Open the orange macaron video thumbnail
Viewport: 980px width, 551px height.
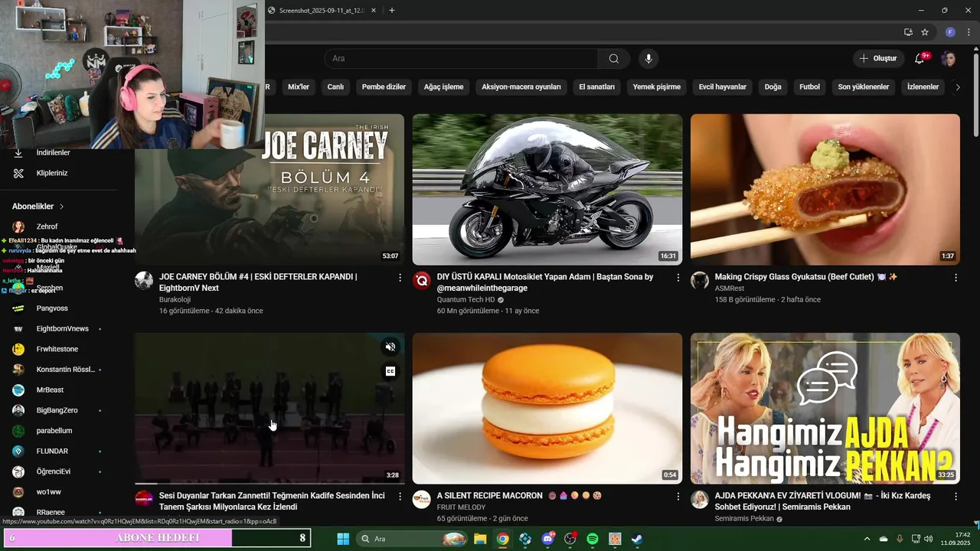pyautogui.click(x=547, y=409)
